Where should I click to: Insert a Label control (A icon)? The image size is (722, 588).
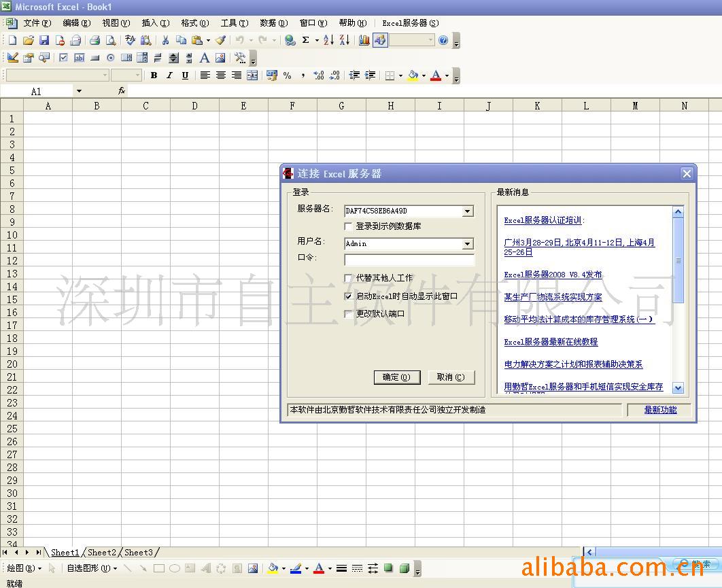click(x=205, y=58)
